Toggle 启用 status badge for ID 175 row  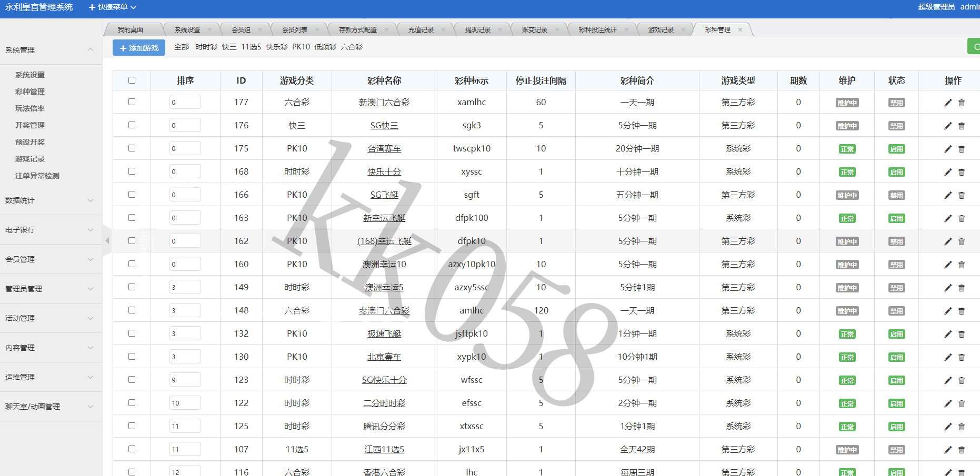(897, 149)
